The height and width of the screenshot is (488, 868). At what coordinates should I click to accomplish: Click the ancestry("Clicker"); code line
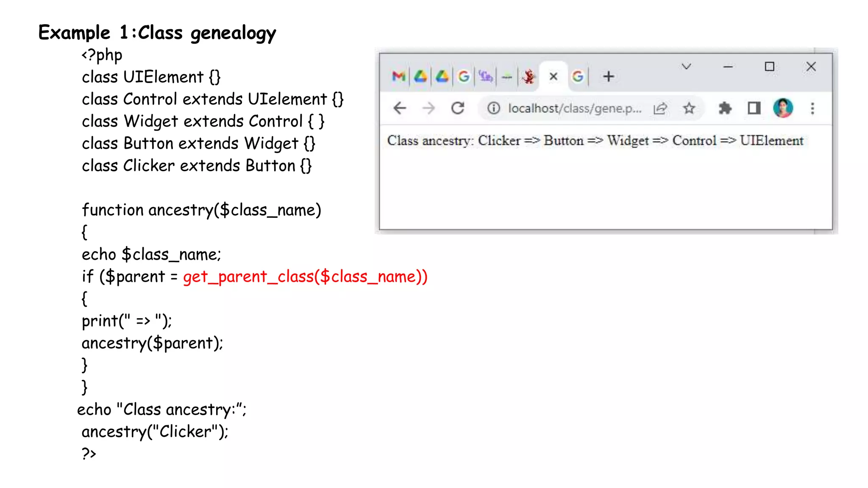point(155,432)
